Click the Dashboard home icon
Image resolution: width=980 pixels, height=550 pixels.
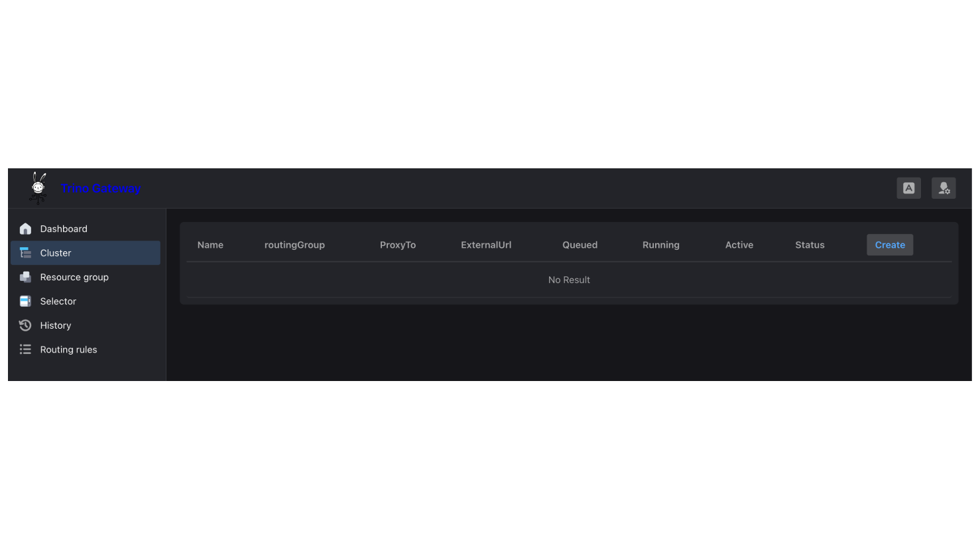click(x=25, y=229)
